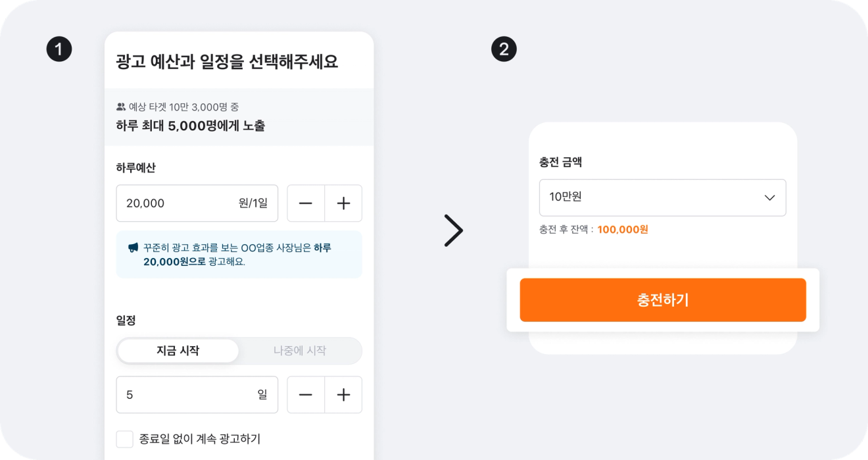
Task: Click the plus icon beside daily budget
Action: [343, 203]
